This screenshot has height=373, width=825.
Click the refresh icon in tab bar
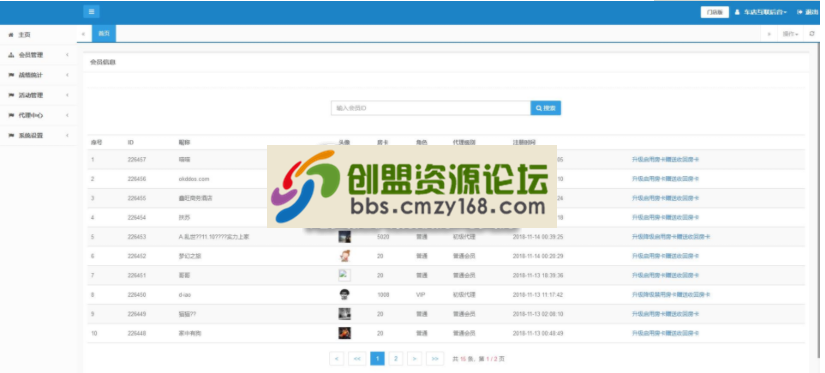point(812,34)
